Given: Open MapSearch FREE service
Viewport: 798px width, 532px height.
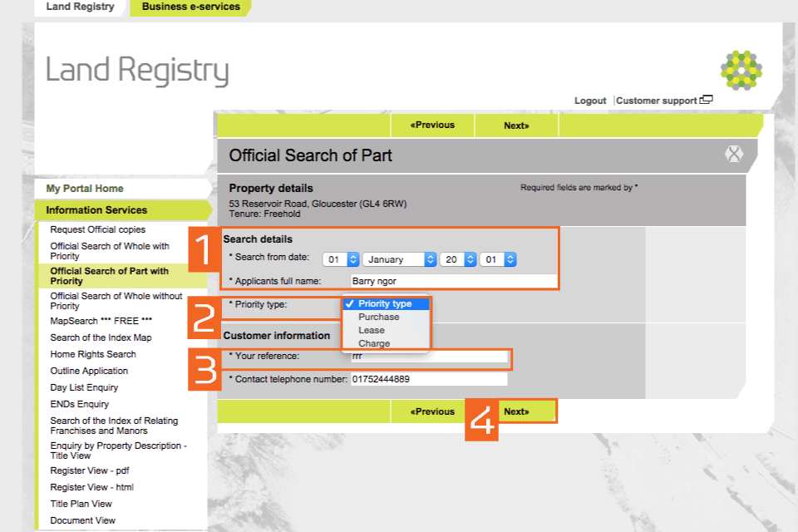Looking at the screenshot, I should (101, 321).
